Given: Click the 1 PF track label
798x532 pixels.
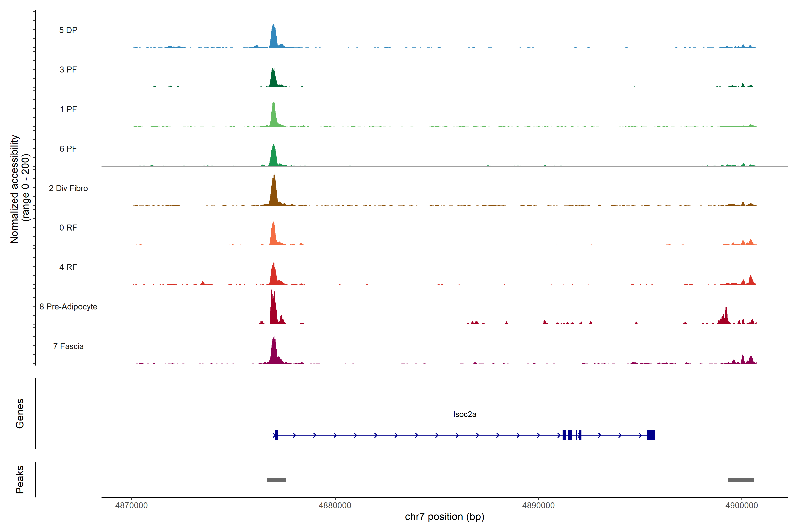Looking at the screenshot, I should [68, 109].
